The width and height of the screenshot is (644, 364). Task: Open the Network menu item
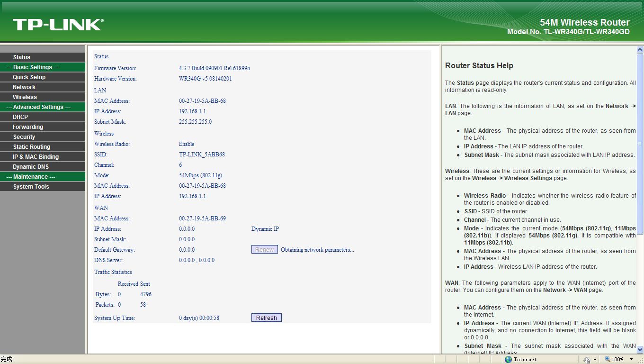[x=43, y=87]
